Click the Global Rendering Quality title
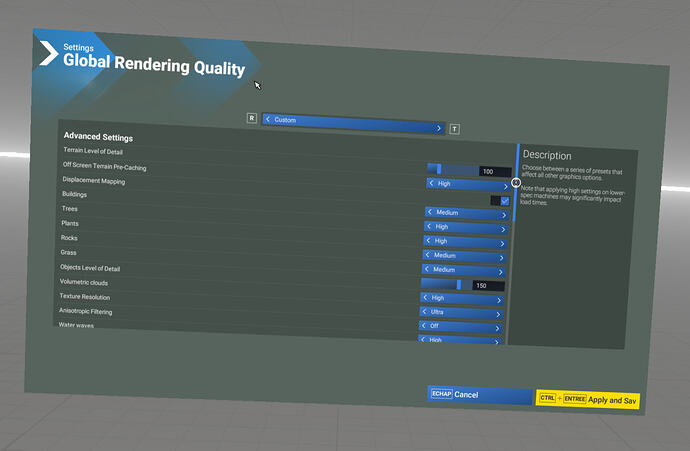The height and width of the screenshot is (451, 690). click(154, 65)
